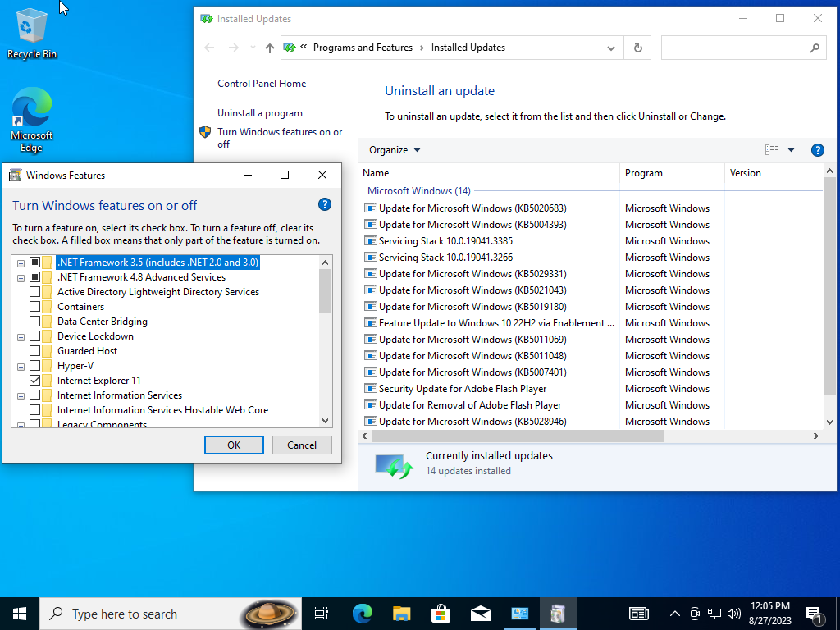Enable Active Directory Lightweight Directory Services
Viewport: 840px width, 630px height.
34,292
